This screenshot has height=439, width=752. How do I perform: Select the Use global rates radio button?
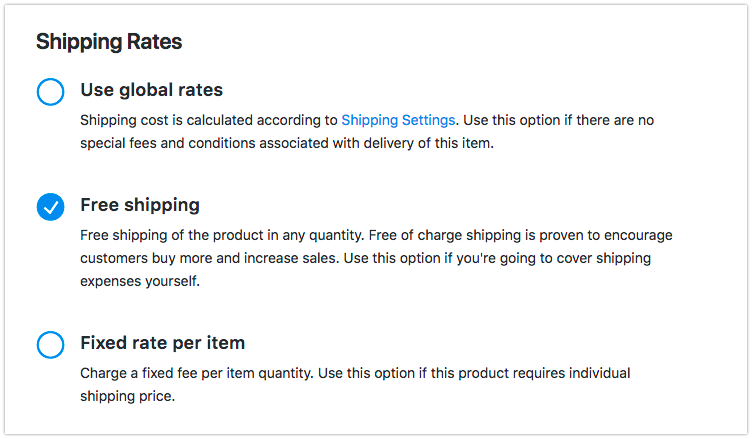[50, 92]
